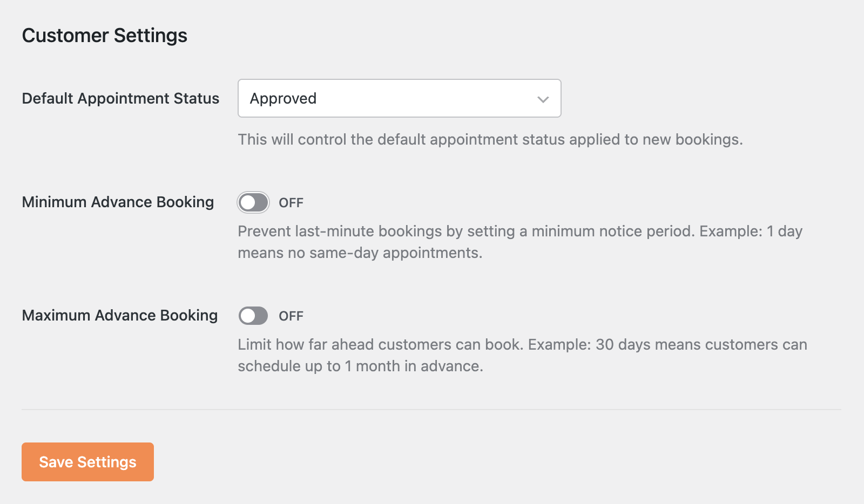Click the Customer Settings heading

tap(104, 36)
